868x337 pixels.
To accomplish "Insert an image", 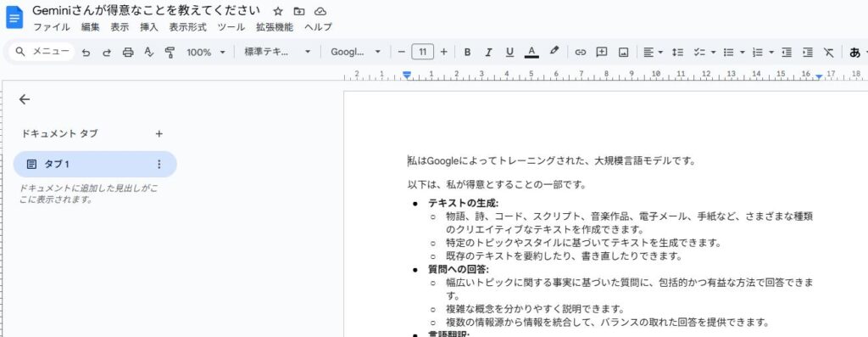I will click(x=623, y=52).
